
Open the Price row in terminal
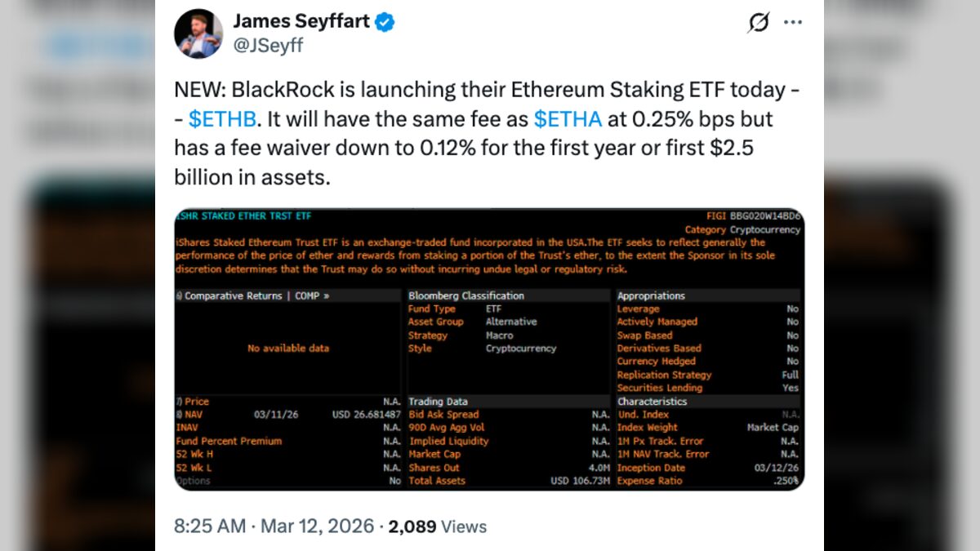pyautogui.click(x=196, y=402)
